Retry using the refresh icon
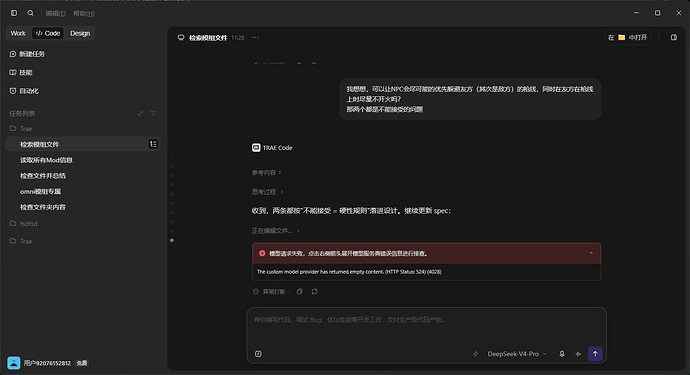The width and height of the screenshot is (690, 375). [x=315, y=292]
